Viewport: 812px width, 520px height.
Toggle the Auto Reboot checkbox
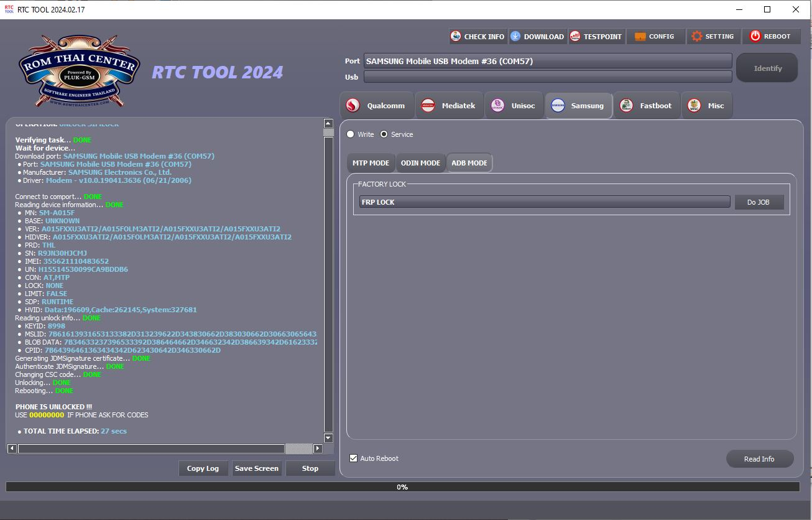(354, 458)
